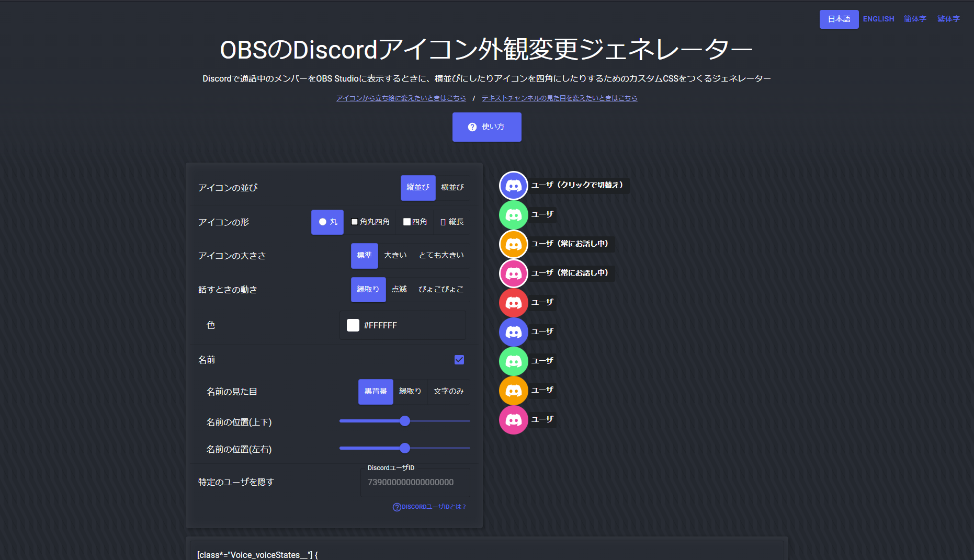Viewport: 974px width, 560px height.
Task: Click the green avatar below the second purple one
Action: point(514,361)
